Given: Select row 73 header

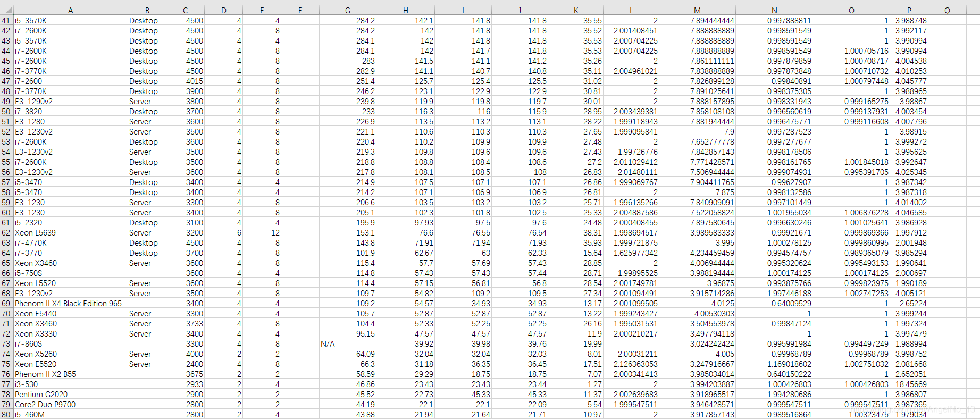Looking at the screenshot, I should 6,344.
